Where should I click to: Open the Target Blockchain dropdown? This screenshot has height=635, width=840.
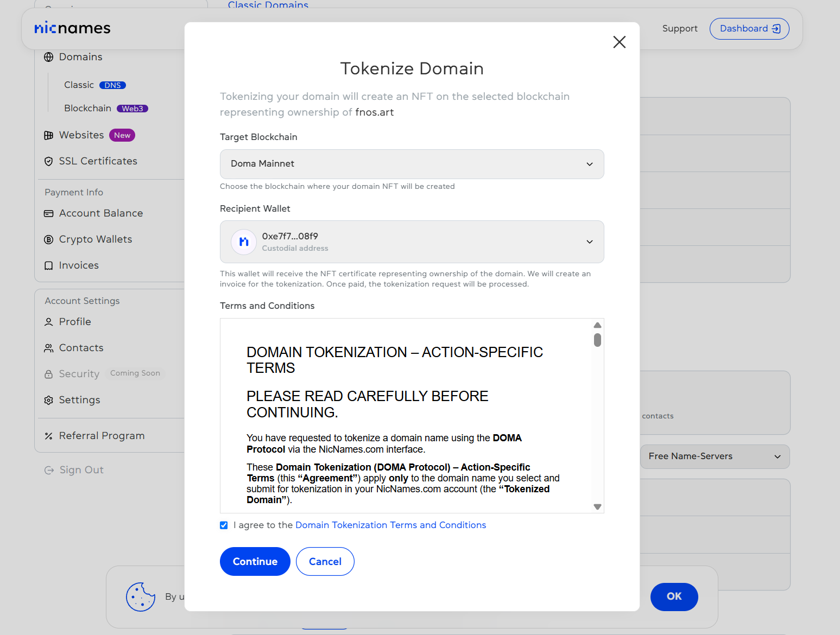(x=412, y=164)
